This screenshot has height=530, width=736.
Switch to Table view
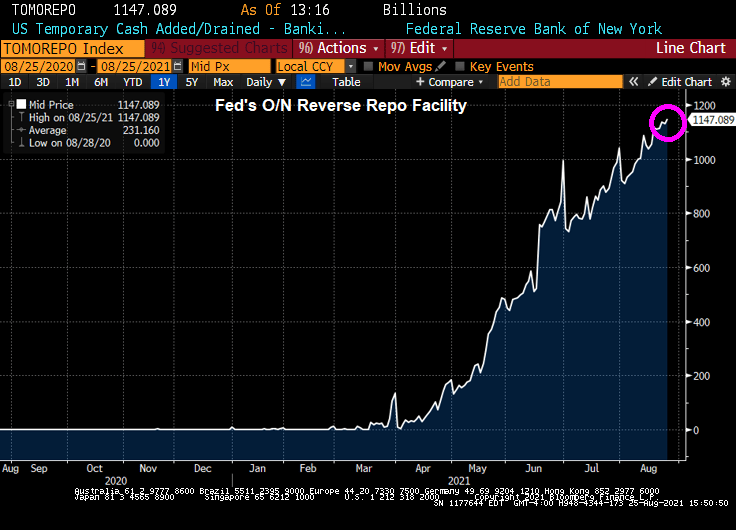(x=346, y=82)
